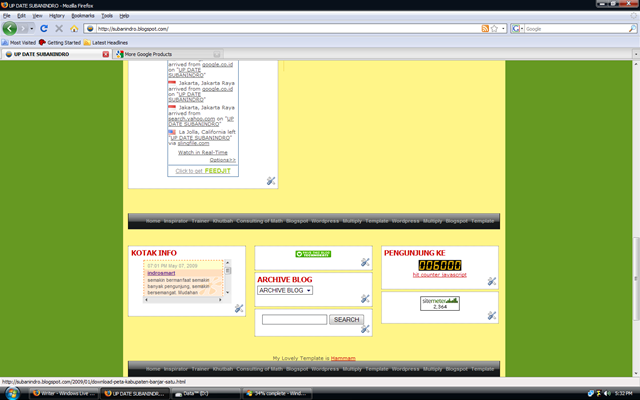Click the Click to get FEEDJIT link

coord(203,171)
